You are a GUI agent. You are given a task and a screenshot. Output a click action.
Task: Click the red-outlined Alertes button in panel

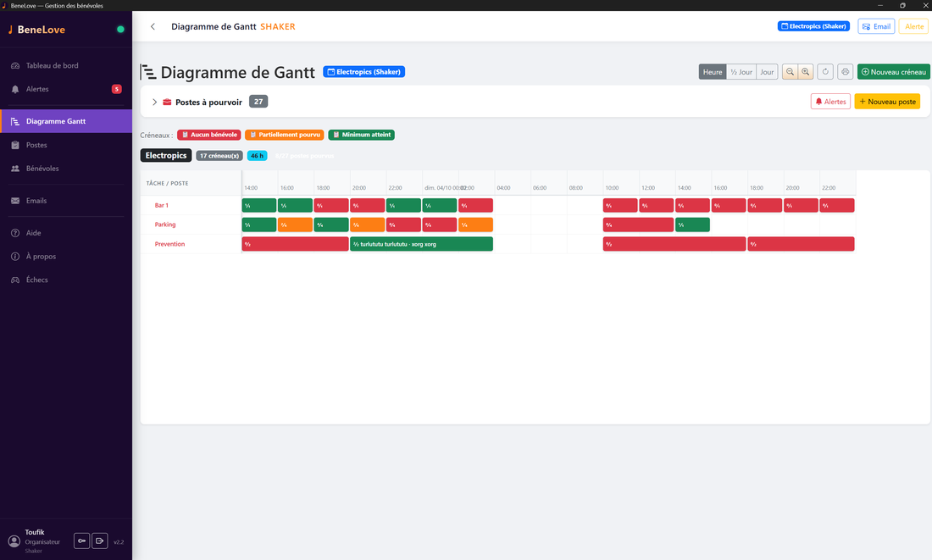(x=830, y=102)
